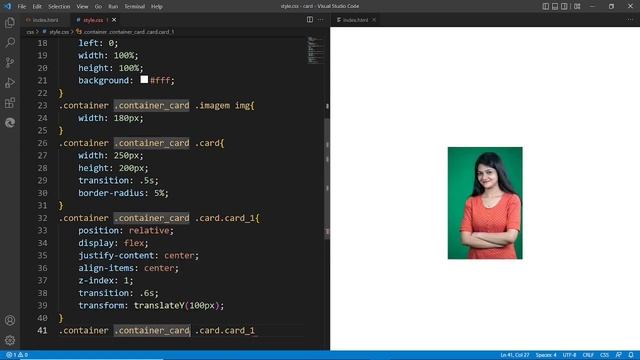This screenshot has height=360, width=640.
Task: Toggle bottom panel layout icon
Action: 555,6
